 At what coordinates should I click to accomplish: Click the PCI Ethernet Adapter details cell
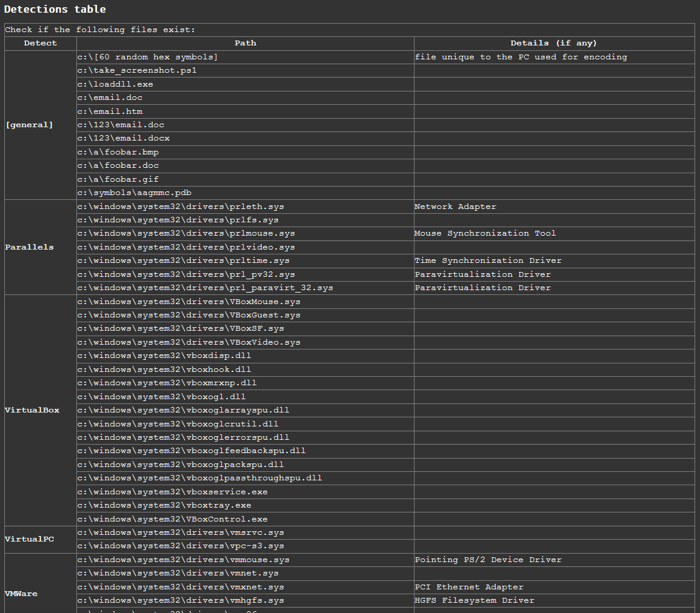point(468,587)
